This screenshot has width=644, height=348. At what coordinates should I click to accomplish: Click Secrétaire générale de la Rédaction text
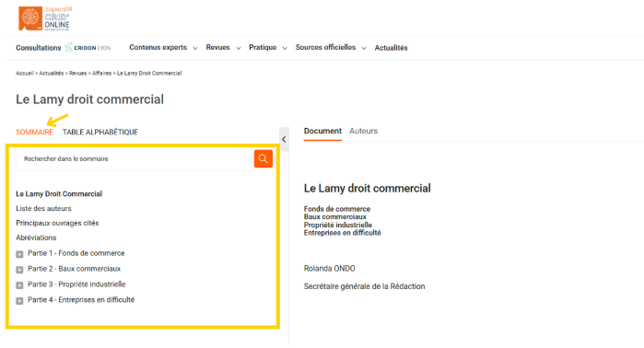364,286
